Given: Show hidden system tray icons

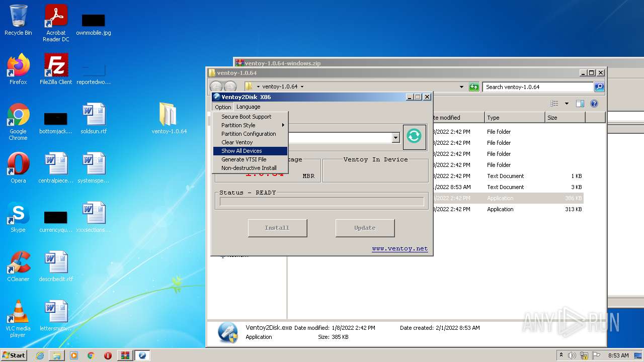Looking at the screenshot, I should coord(561,355).
